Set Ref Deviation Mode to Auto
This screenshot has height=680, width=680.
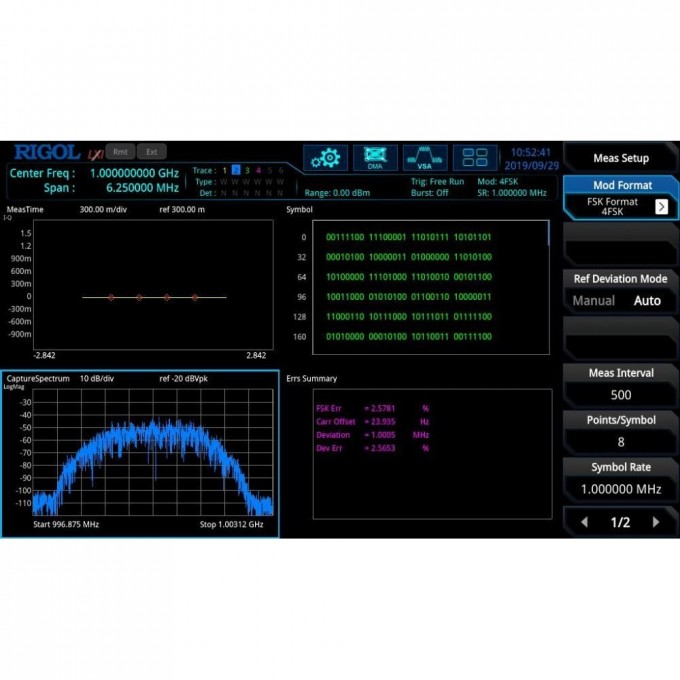[x=647, y=300]
